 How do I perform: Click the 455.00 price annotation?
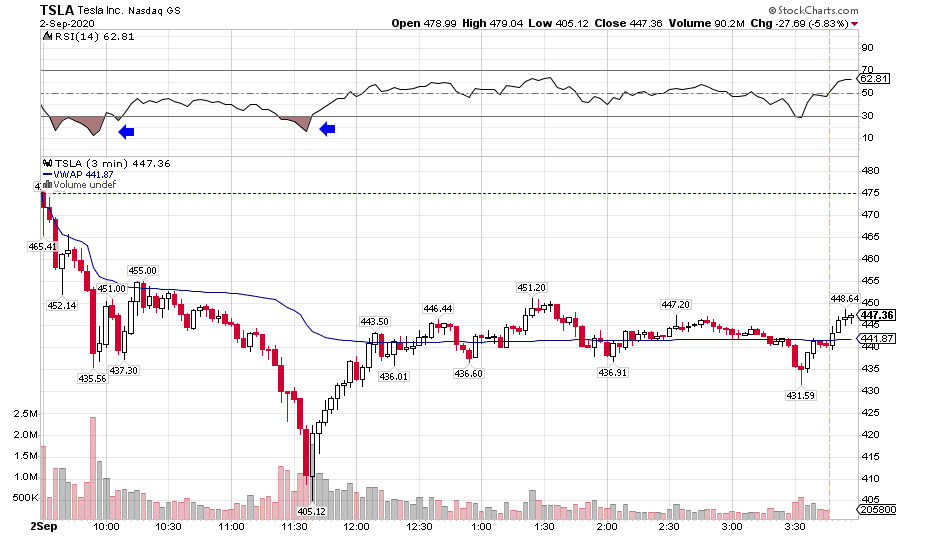142,271
